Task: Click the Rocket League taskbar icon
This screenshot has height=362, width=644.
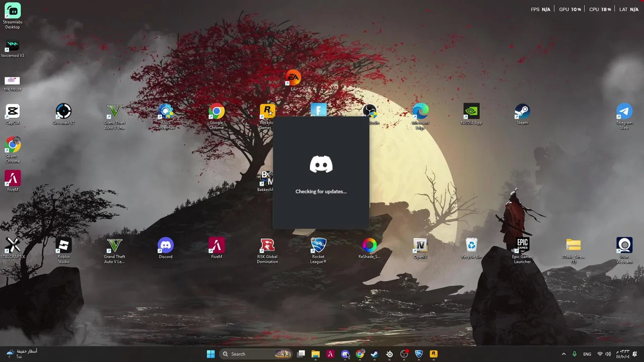Action: [x=419, y=354]
